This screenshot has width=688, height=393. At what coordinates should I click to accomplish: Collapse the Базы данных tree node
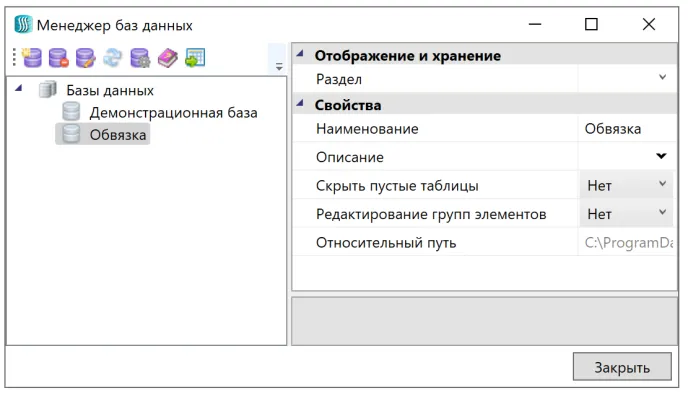click(18, 88)
